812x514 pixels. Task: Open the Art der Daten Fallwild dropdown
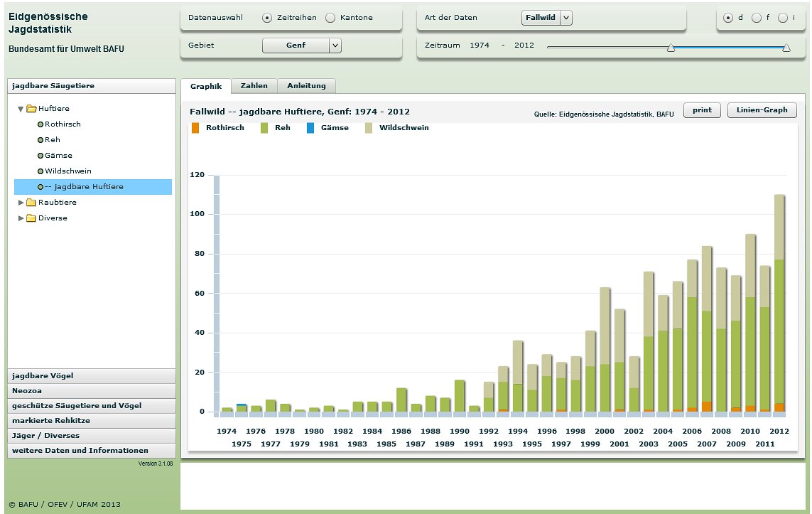coord(565,18)
